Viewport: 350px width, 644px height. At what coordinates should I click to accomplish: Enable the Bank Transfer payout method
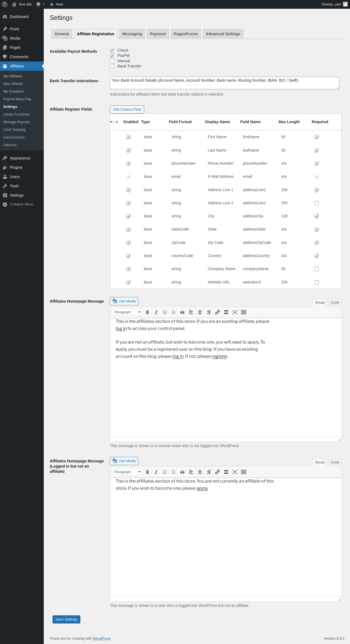click(x=112, y=66)
